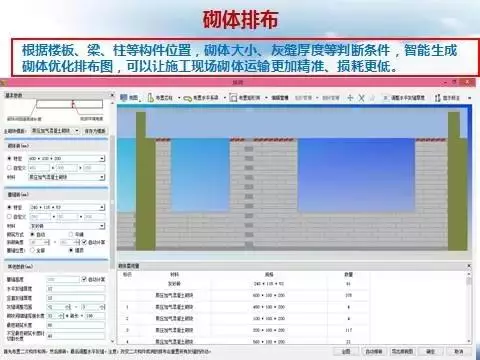Select custom option for filler brick size
Viewport: 480px width, 360px height.
[9, 217]
